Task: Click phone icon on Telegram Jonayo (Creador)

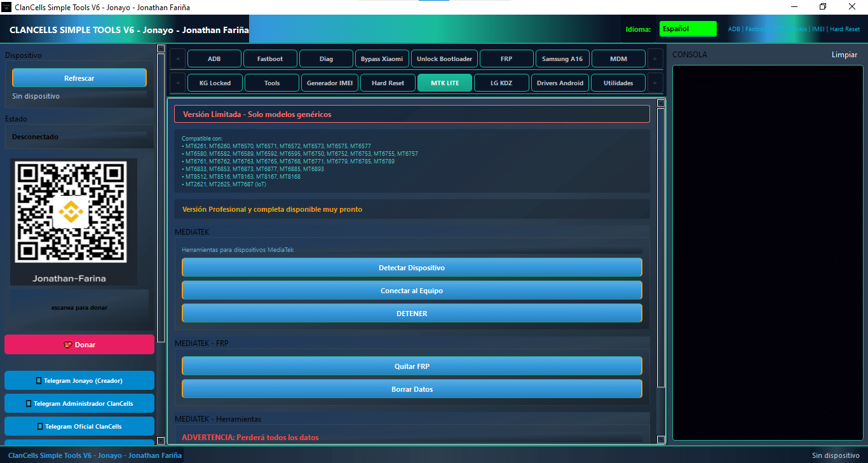Action: coord(39,381)
